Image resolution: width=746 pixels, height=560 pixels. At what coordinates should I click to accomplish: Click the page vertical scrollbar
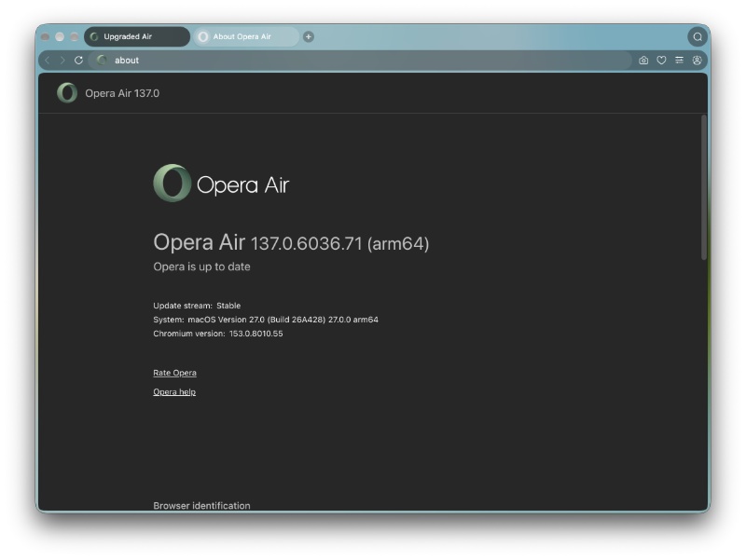pyautogui.click(x=704, y=187)
